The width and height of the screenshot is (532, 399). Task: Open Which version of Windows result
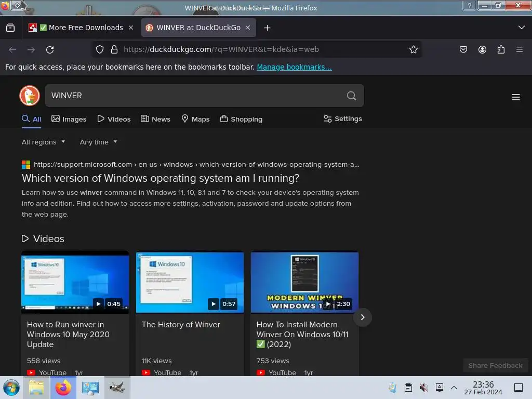coord(161,178)
